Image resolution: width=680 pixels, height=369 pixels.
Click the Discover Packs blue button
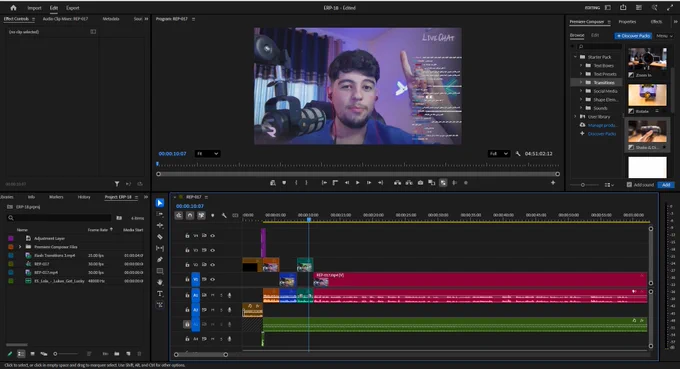633,36
